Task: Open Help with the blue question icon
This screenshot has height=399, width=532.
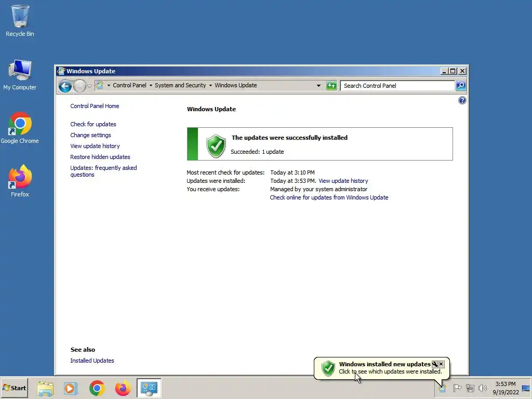Action: 462,100
